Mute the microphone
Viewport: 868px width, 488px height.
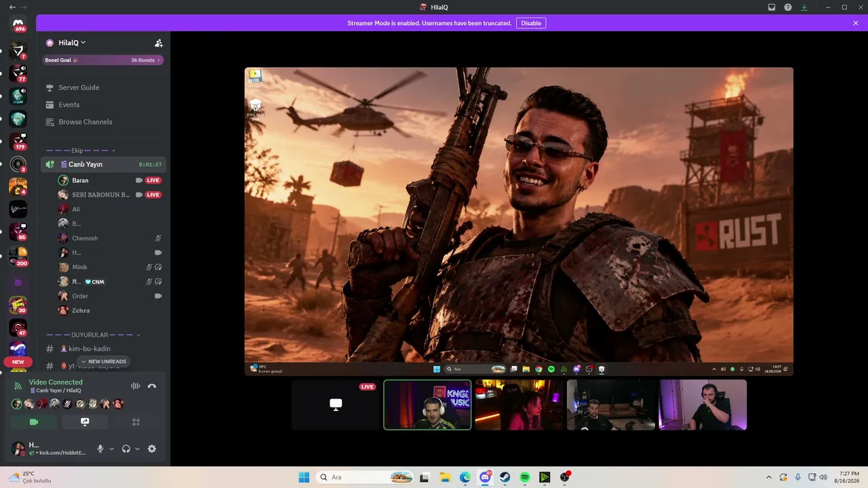100,449
